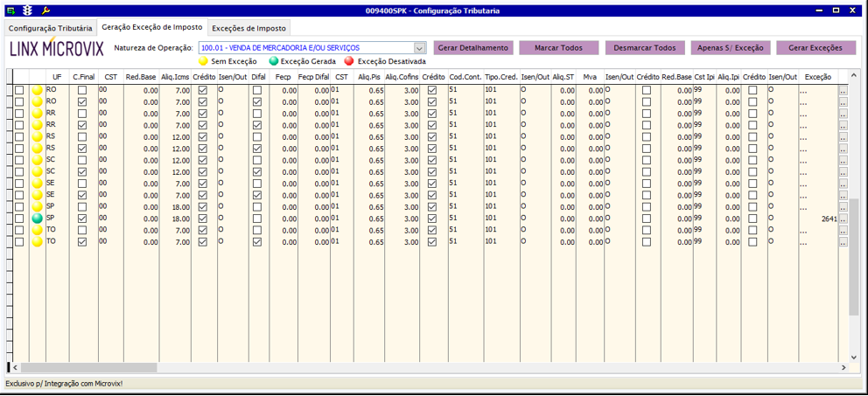The width and height of the screenshot is (868, 396).
Task: Click the vertical scrollbar up arrow
Action: (854, 77)
